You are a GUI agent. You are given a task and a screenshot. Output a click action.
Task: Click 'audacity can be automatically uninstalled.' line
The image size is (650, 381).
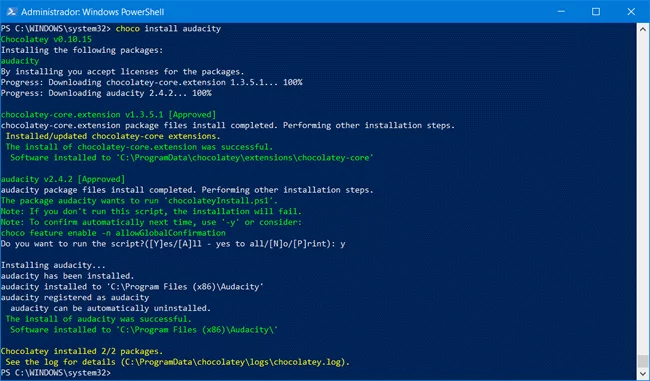110,309
